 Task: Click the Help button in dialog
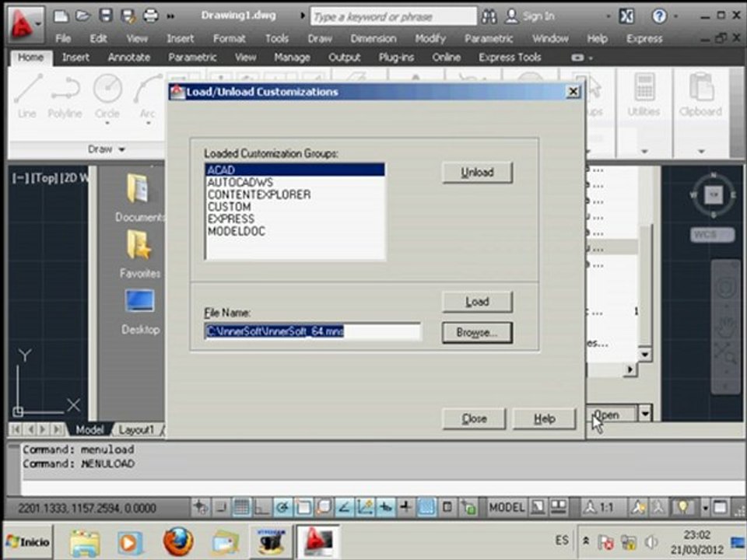click(544, 418)
